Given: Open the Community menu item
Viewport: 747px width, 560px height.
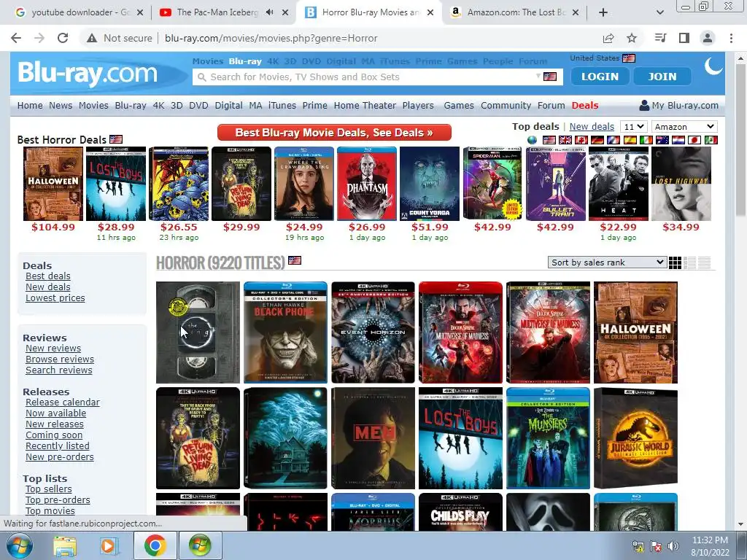Looking at the screenshot, I should click(506, 105).
